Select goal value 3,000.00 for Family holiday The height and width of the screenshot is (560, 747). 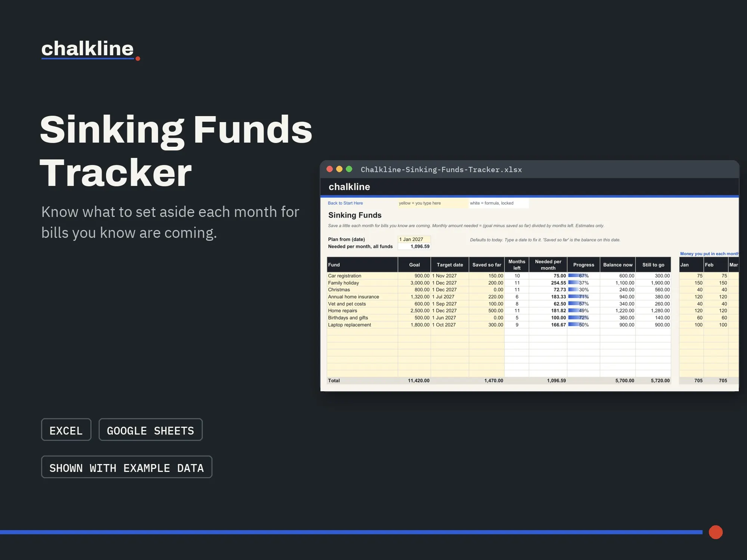coord(414,283)
